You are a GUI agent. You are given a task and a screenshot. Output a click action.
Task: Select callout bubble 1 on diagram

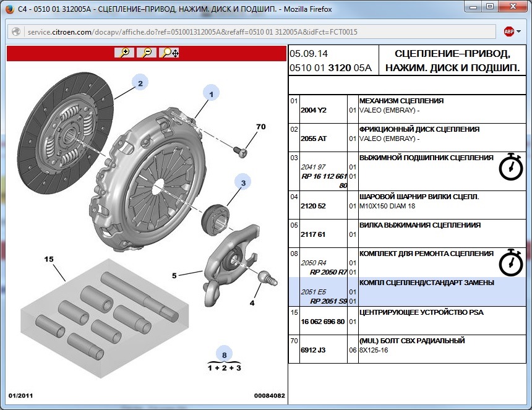pos(211,93)
